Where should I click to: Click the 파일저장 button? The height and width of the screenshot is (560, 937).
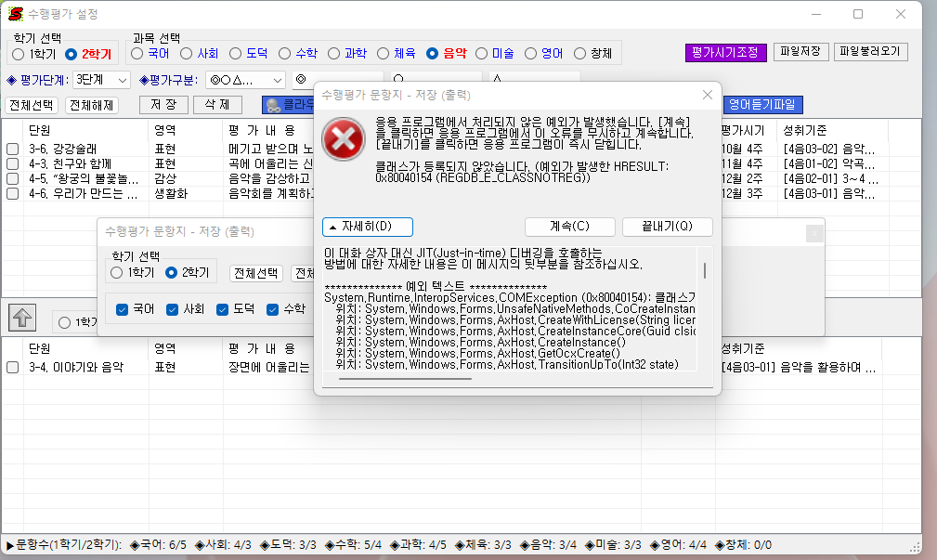pyautogui.click(x=800, y=52)
